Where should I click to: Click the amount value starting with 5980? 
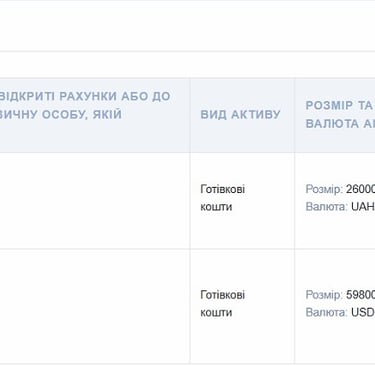(360, 295)
